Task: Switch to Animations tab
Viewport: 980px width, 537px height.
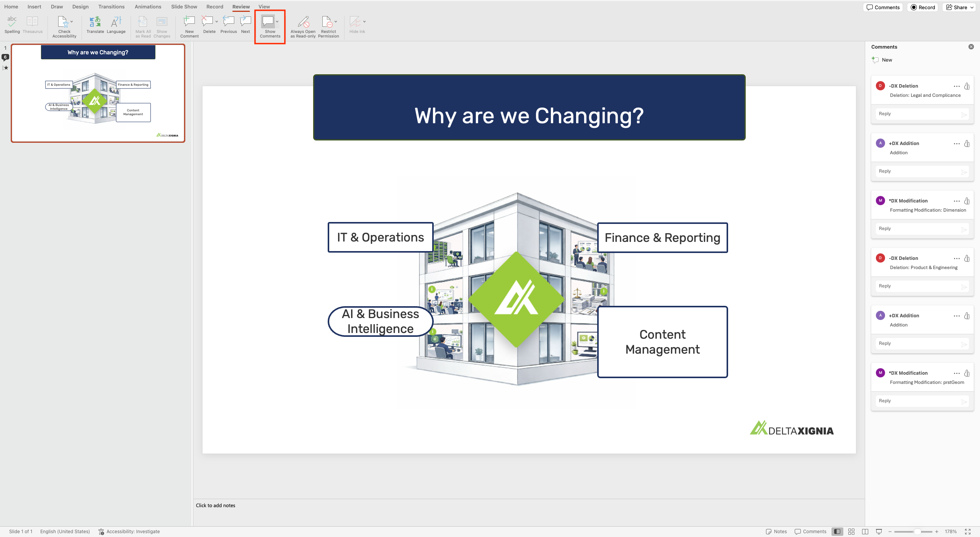Action: (148, 7)
